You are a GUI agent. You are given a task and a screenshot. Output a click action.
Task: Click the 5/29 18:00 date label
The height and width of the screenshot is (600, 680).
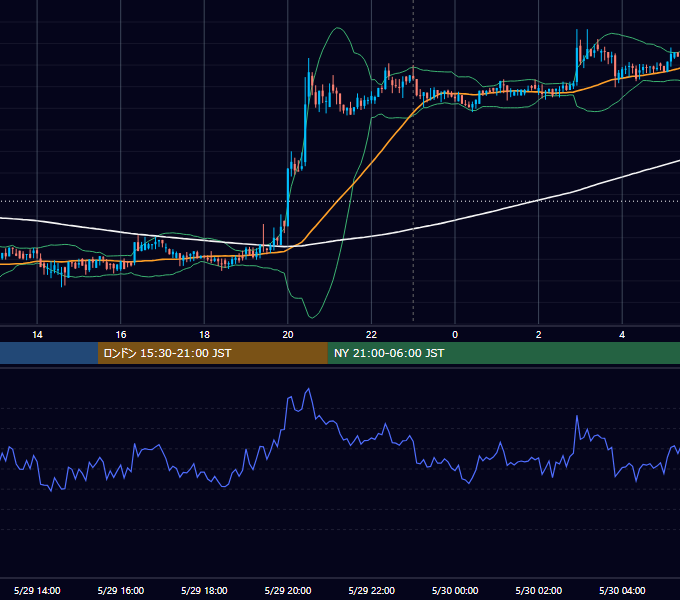click(x=204, y=590)
